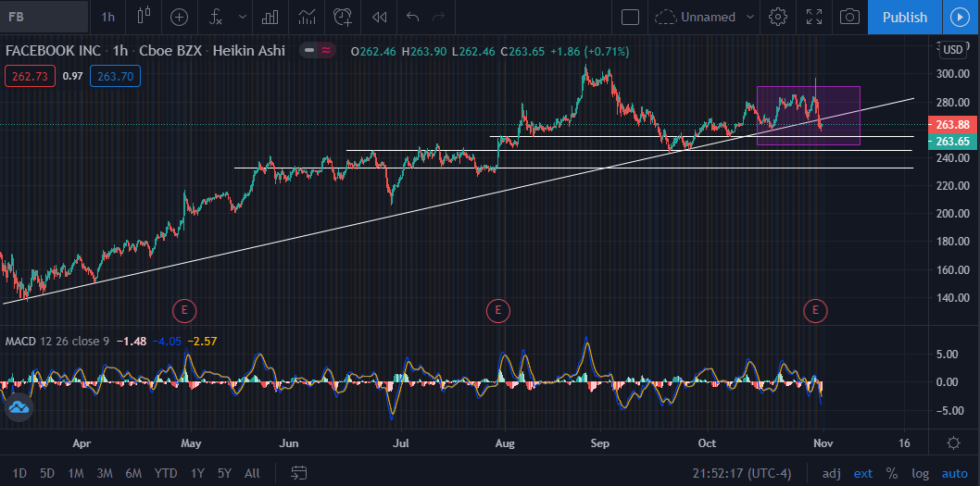
Task: Click the play icon next to Publish
Action: tap(960, 17)
